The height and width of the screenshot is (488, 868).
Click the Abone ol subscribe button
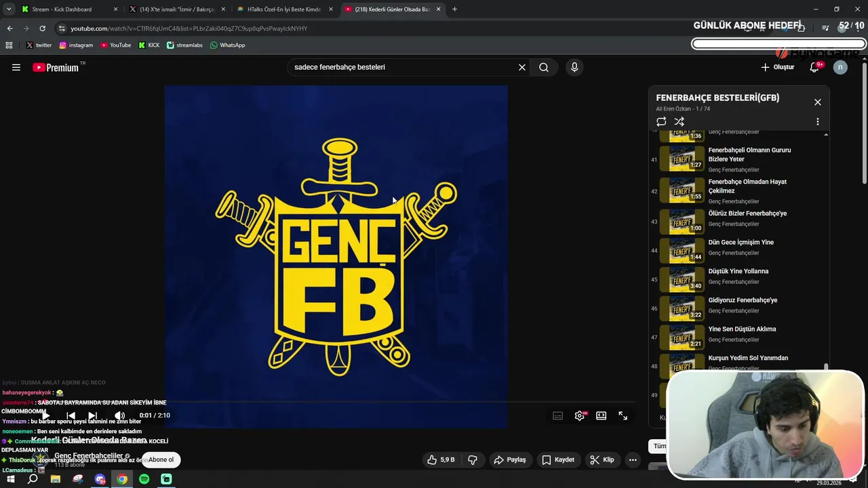pyautogui.click(x=161, y=460)
